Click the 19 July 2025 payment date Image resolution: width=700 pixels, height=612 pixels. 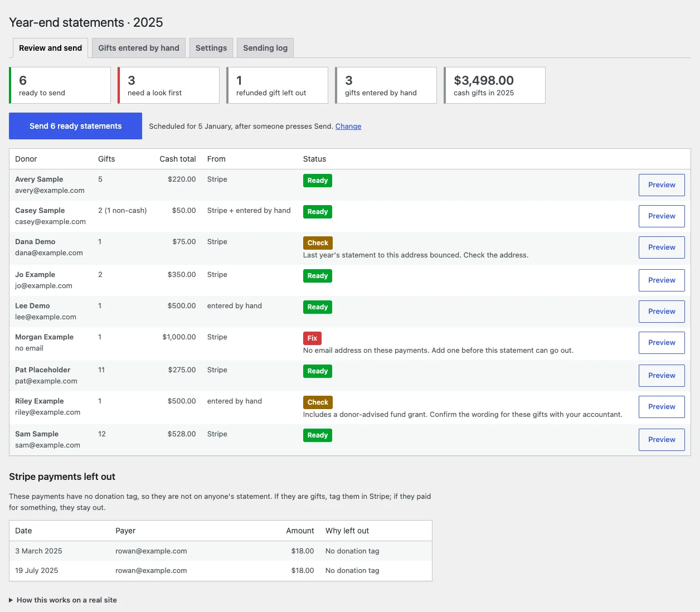click(37, 571)
